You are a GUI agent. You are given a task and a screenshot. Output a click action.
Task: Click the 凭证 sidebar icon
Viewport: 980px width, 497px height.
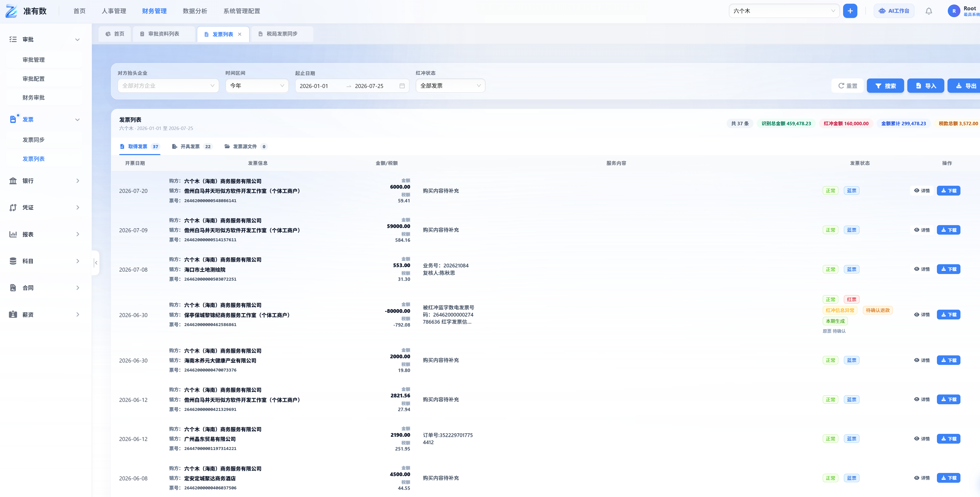(x=13, y=208)
